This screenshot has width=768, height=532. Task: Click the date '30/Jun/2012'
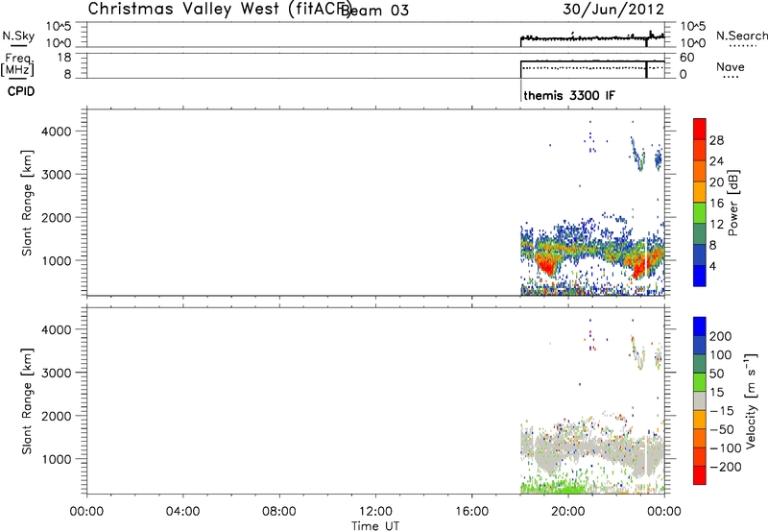(613, 10)
